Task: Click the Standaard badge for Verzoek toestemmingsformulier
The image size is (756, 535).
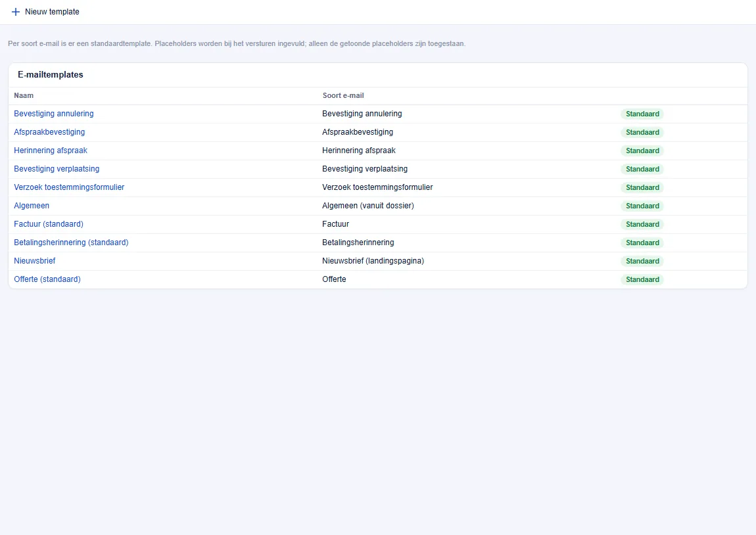Action: pos(642,187)
